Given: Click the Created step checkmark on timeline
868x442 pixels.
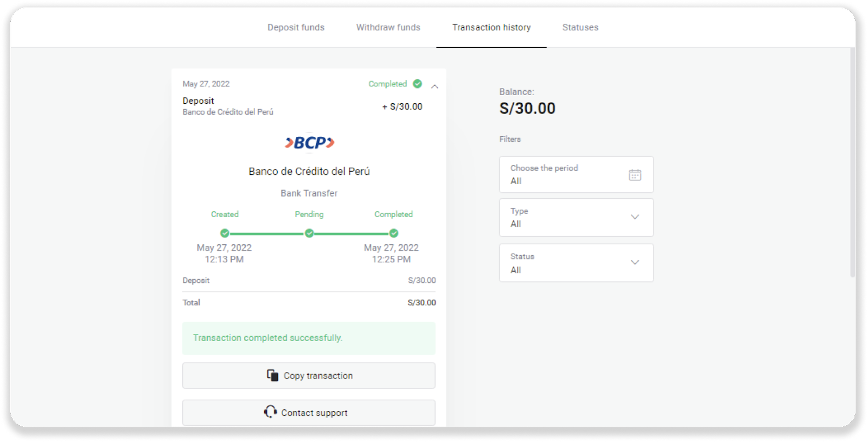Looking at the screenshot, I should (x=225, y=233).
